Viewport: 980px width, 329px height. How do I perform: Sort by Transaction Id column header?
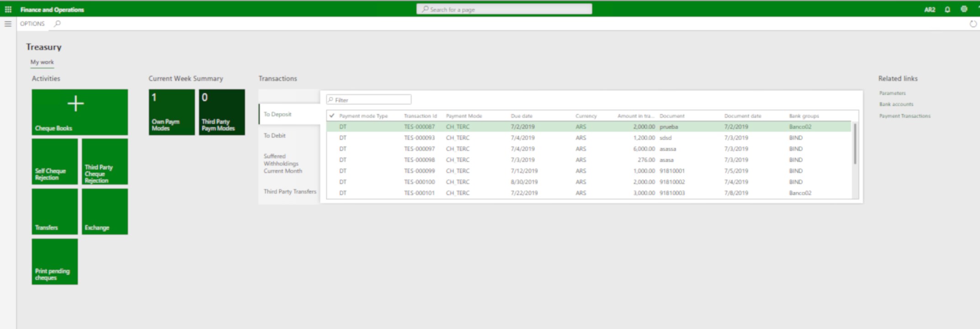click(421, 116)
